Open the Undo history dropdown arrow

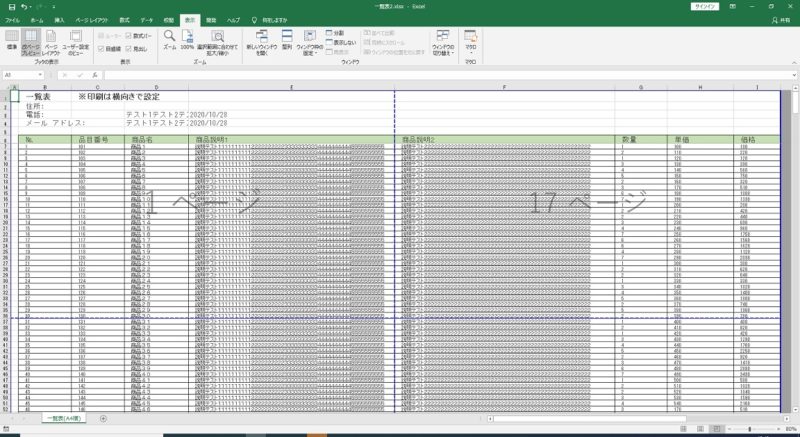[x=30, y=7]
